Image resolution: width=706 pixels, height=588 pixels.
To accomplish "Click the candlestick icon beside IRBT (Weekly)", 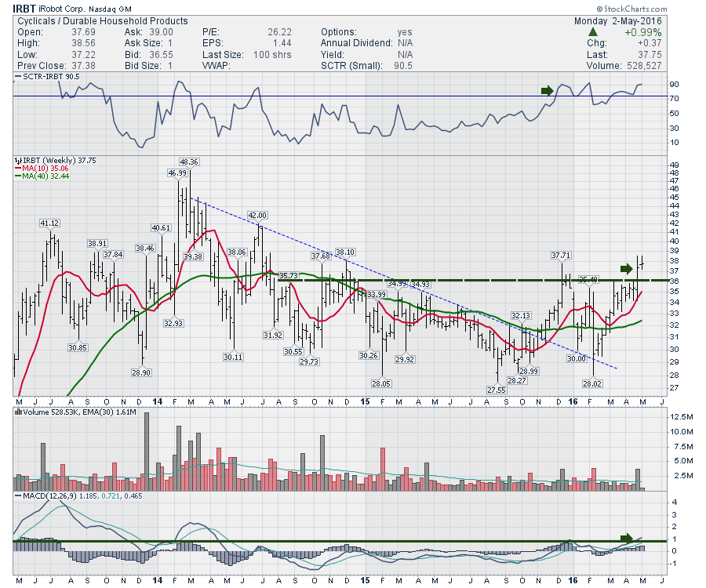I will click(18, 161).
